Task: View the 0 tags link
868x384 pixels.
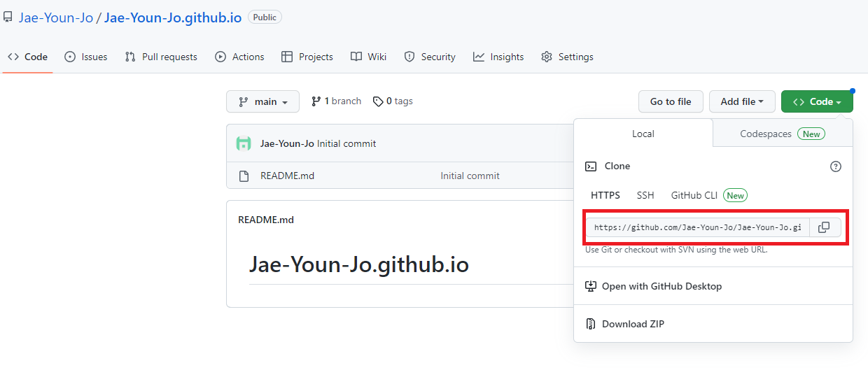Action: 393,101
